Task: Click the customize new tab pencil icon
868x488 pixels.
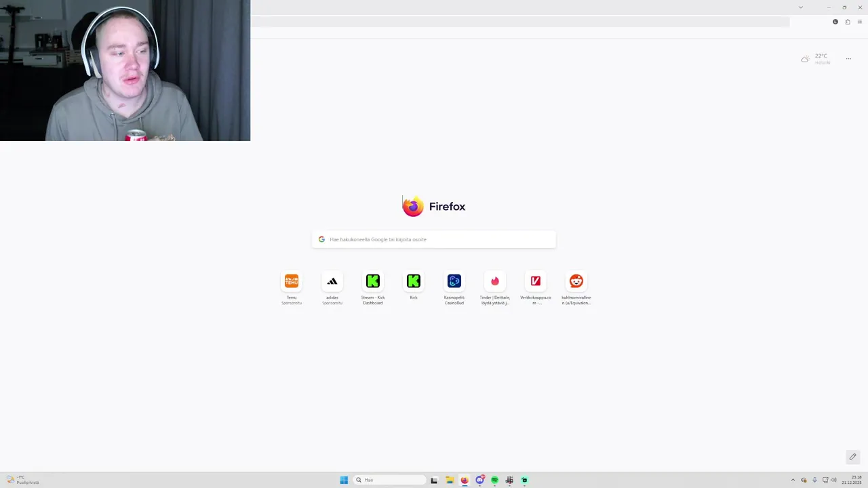Action: 852,457
